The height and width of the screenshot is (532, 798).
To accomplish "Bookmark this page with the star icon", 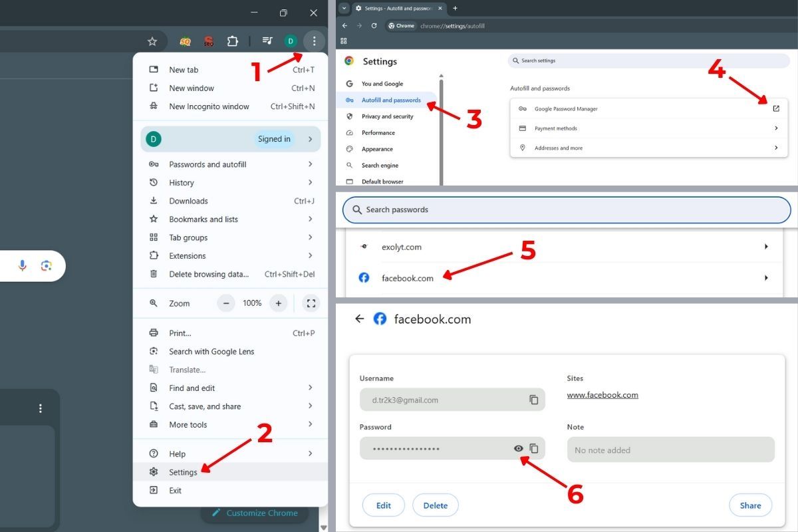I will point(152,41).
